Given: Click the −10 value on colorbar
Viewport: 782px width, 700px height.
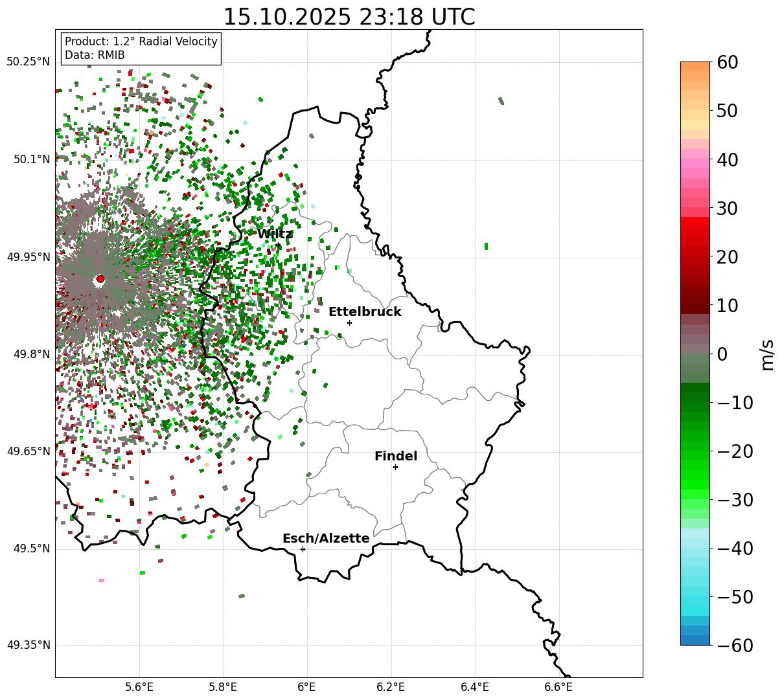Looking at the screenshot, I should pos(735,402).
